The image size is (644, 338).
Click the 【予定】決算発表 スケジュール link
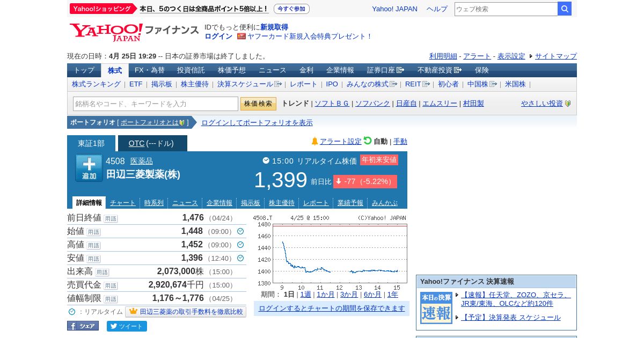point(511,317)
